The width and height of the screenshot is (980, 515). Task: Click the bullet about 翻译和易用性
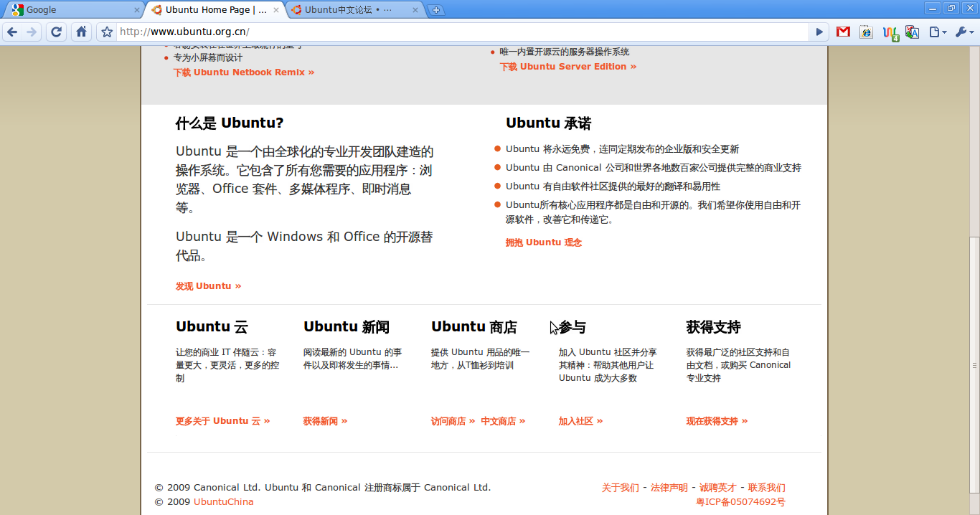coord(613,186)
